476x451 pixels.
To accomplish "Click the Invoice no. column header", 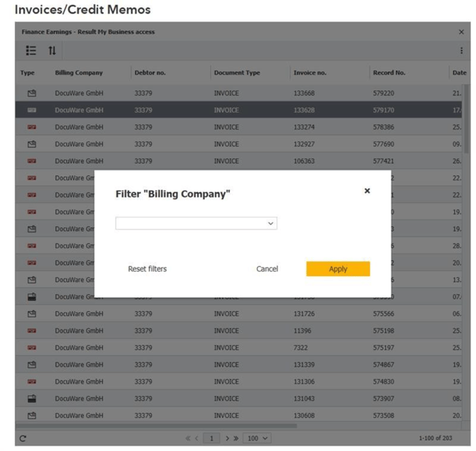I will [x=309, y=73].
